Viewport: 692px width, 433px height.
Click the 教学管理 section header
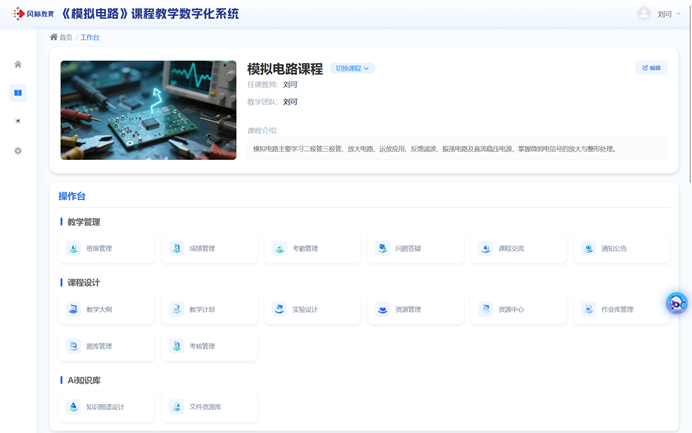[x=83, y=222]
